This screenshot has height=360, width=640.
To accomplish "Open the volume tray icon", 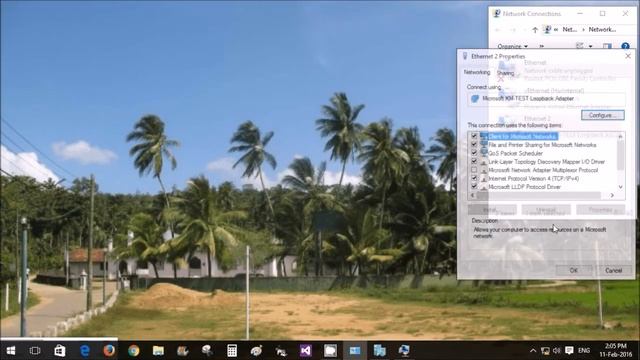I will tap(556, 351).
